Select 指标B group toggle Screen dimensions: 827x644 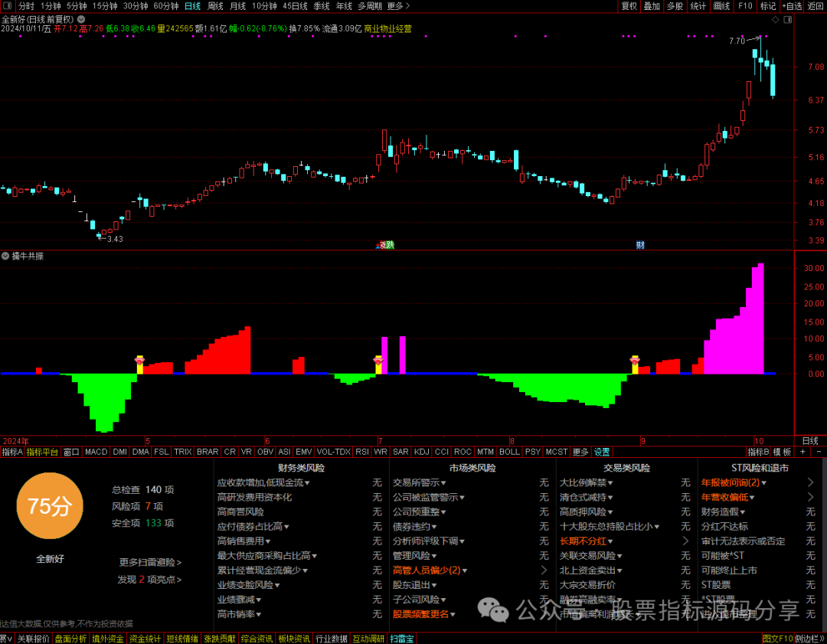758,452
